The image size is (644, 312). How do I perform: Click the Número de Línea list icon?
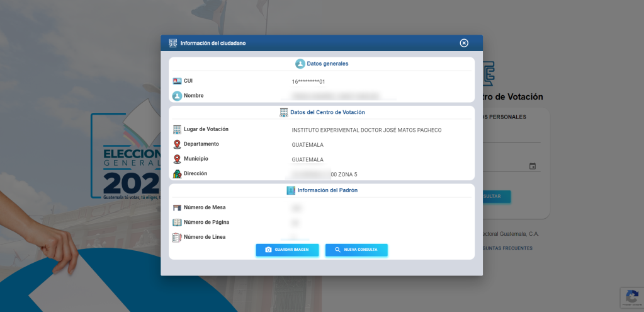[177, 237]
